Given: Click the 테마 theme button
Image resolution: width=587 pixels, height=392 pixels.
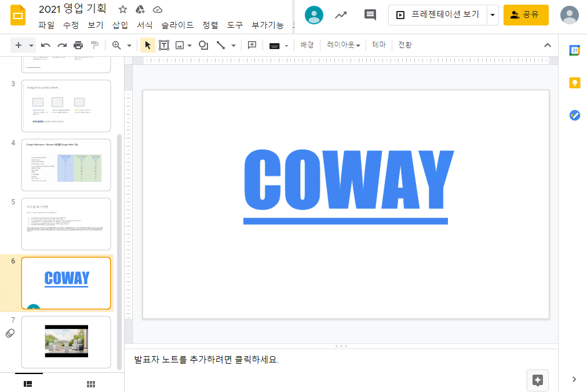Looking at the screenshot, I should coord(379,45).
